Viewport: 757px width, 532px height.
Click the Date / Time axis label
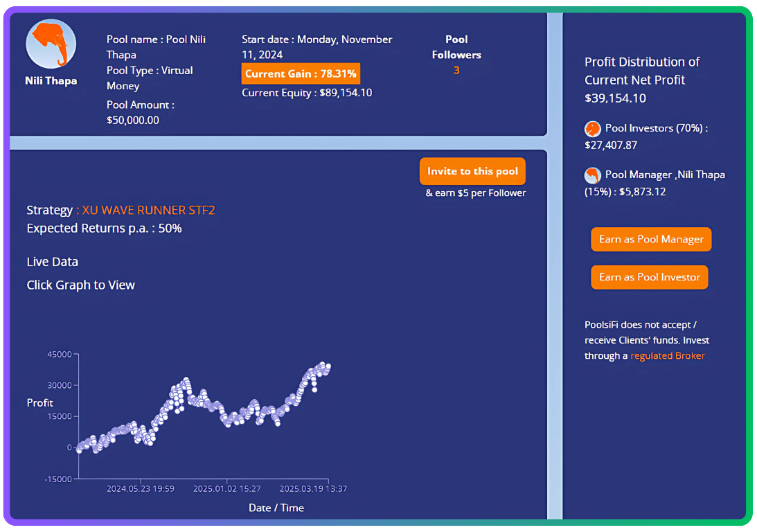[276, 508]
